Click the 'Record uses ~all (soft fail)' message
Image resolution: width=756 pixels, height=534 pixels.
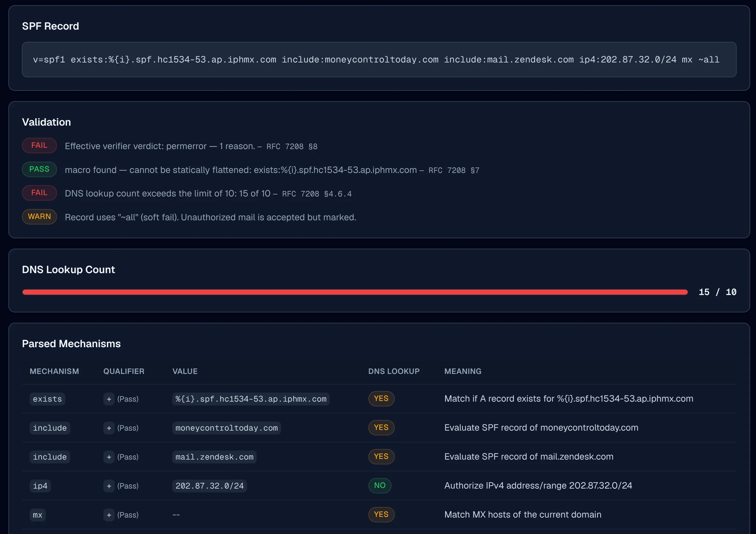click(x=210, y=217)
